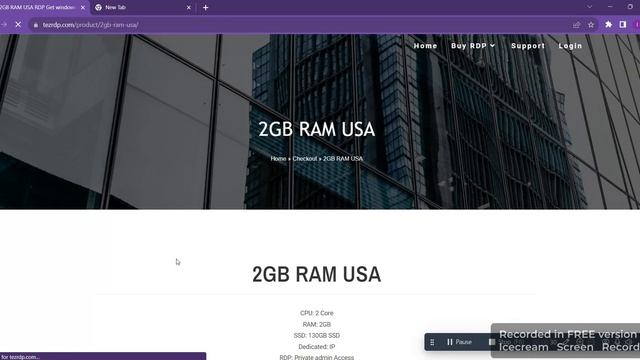This screenshot has width=640, height=360.
Task: Close the 2GB RAM USA RDP tab
Action: point(83,7)
